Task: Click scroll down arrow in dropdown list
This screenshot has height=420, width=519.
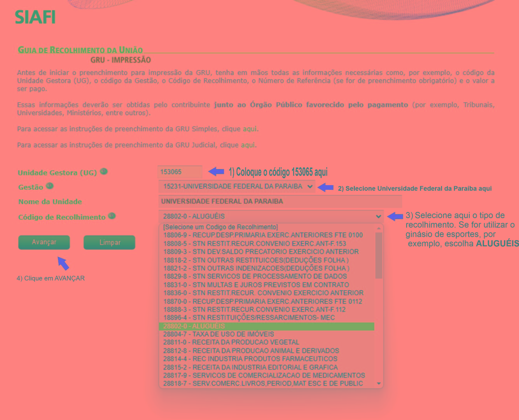Action: click(x=379, y=383)
